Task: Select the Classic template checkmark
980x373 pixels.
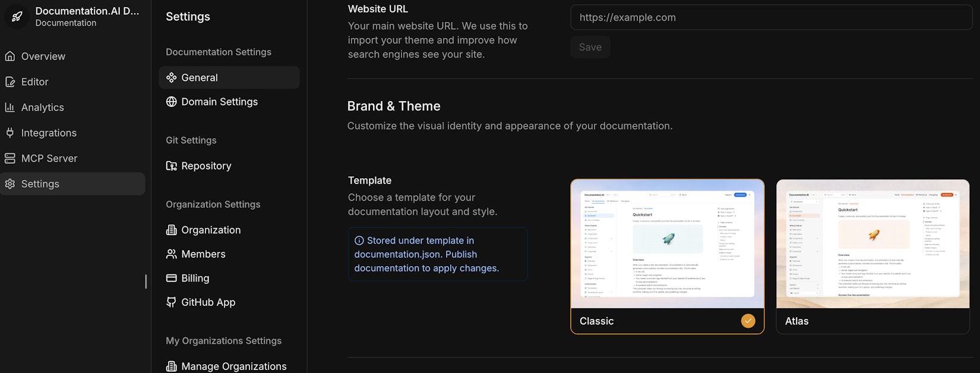Action: tap(748, 321)
